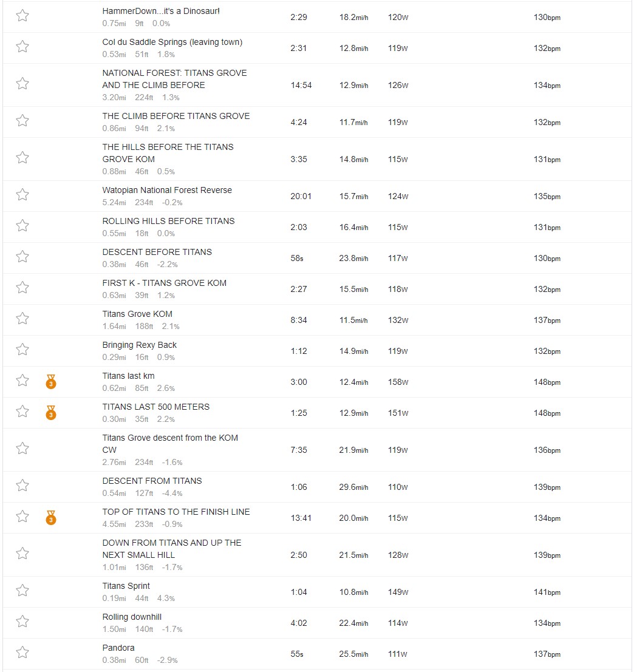637x672 pixels.
Task: Open the Watopian National Forest Reverse segment
Action: coord(167,190)
